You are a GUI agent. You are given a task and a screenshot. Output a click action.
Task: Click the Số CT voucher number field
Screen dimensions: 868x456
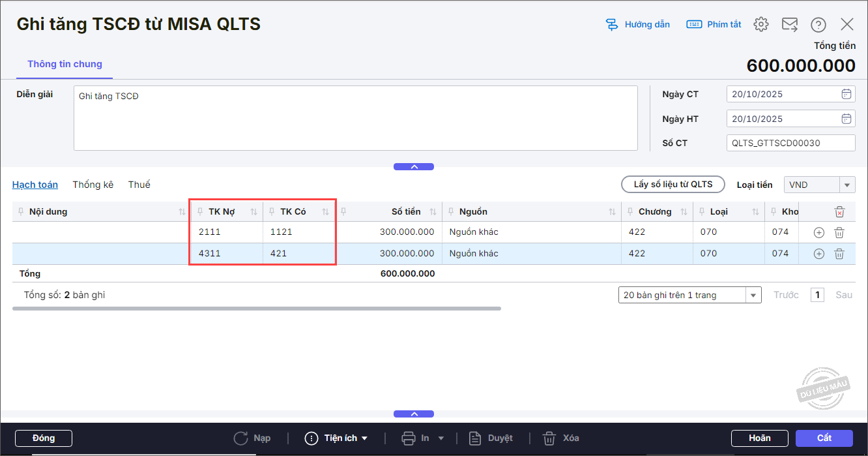coord(790,143)
